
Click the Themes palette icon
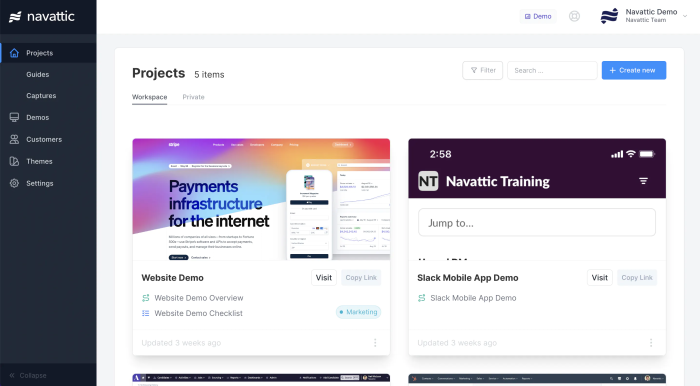(14, 161)
